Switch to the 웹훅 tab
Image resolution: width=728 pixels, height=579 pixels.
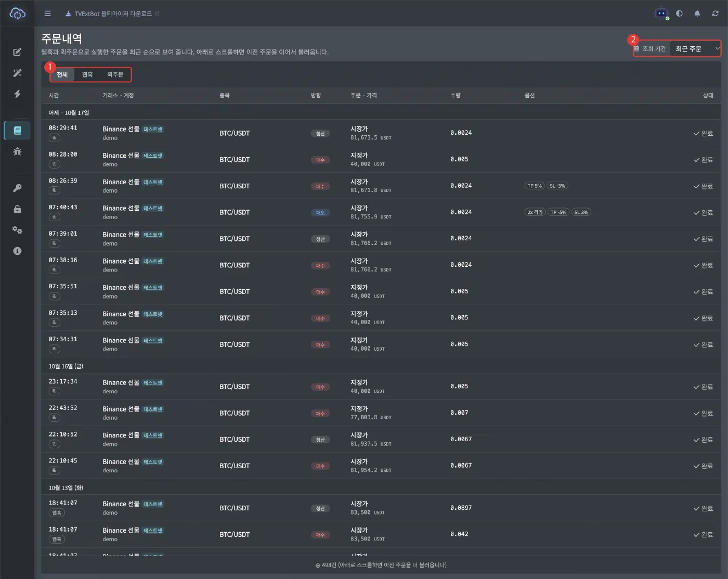87,74
